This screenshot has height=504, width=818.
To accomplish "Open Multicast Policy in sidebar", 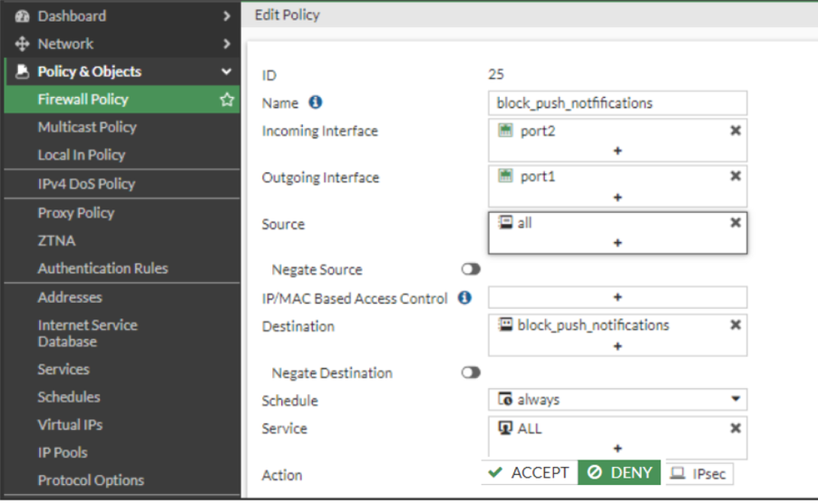I will [x=87, y=128].
